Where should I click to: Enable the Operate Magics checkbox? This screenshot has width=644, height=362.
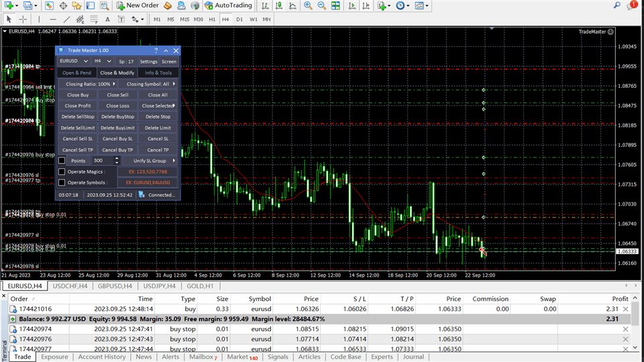click(x=62, y=172)
